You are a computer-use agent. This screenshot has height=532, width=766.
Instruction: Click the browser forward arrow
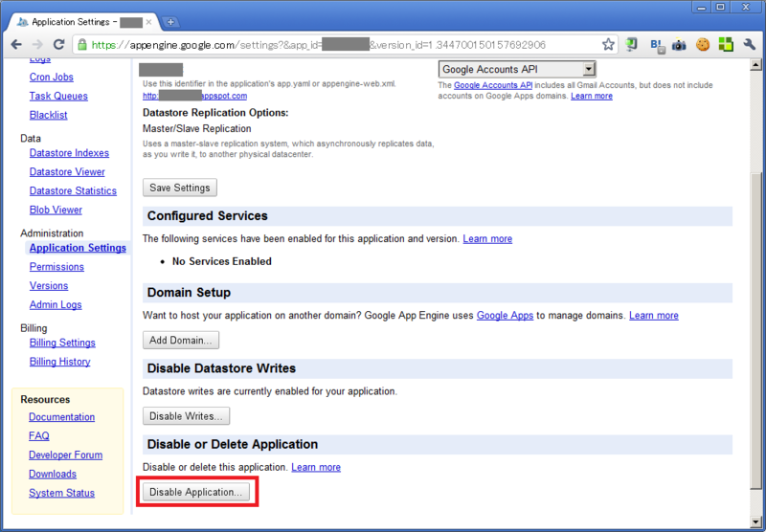click(37, 44)
